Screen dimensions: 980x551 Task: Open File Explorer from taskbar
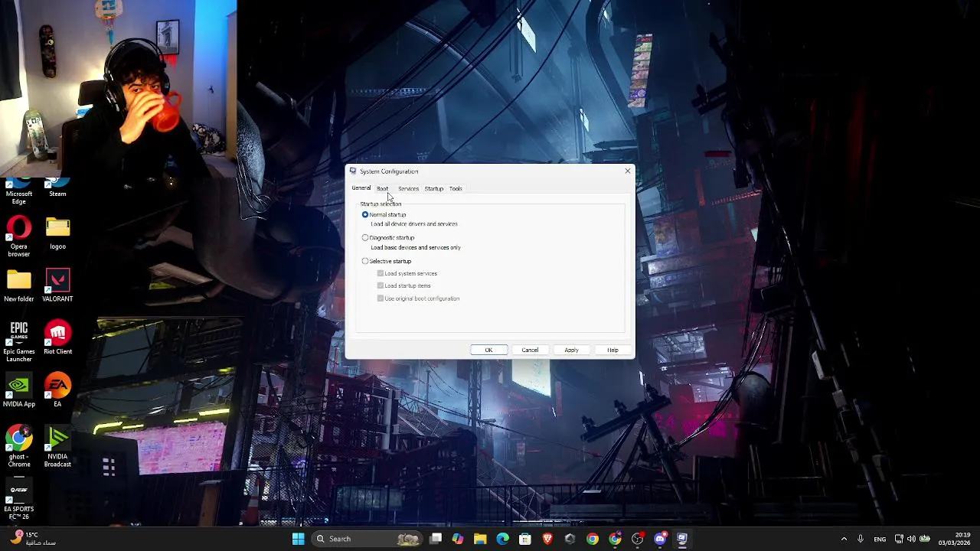pyautogui.click(x=480, y=539)
